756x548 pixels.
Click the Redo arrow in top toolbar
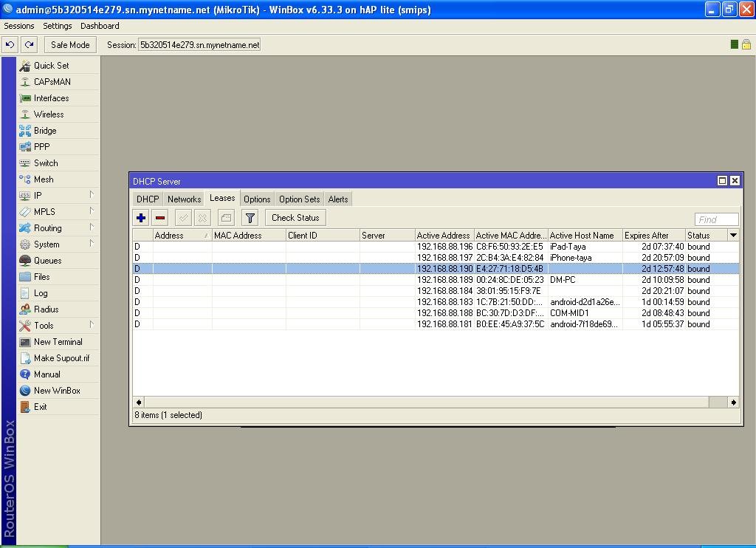tap(30, 44)
